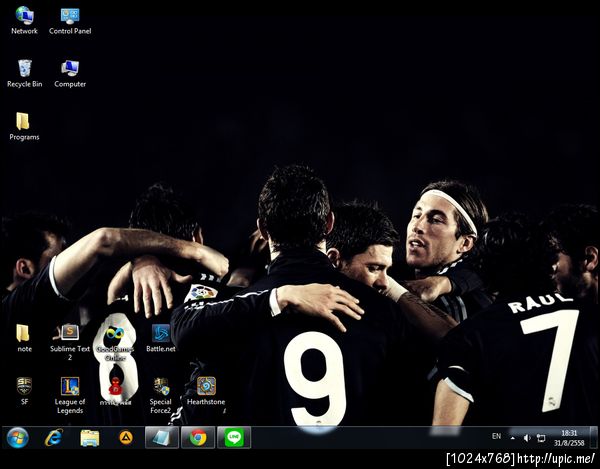
Task: Open the Windows Start menu
Action: (x=18, y=438)
